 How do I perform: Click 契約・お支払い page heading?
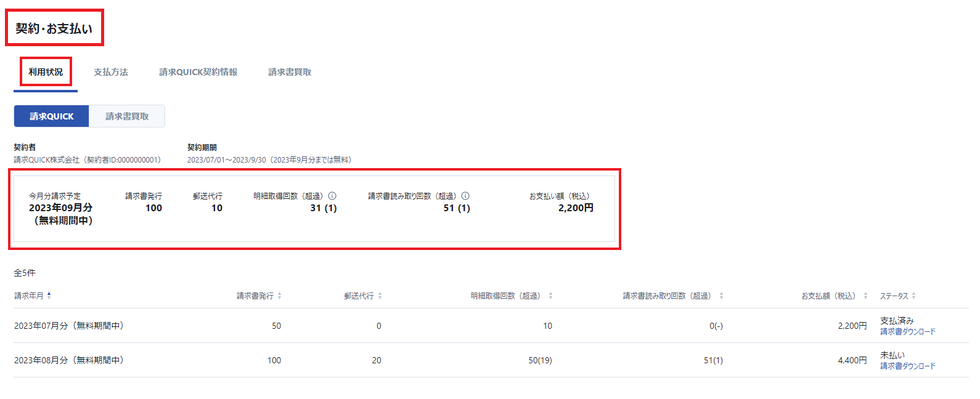[x=54, y=28]
